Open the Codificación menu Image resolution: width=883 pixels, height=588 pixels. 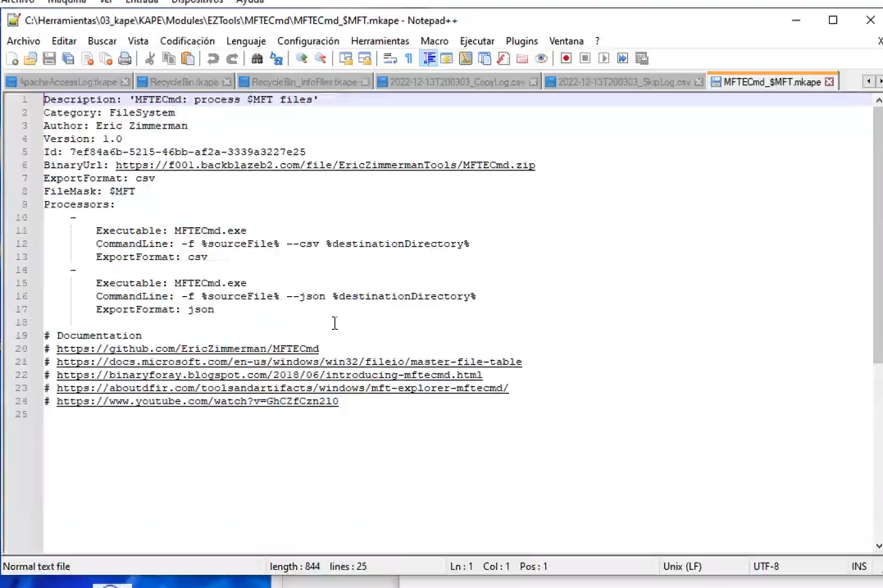(x=188, y=40)
